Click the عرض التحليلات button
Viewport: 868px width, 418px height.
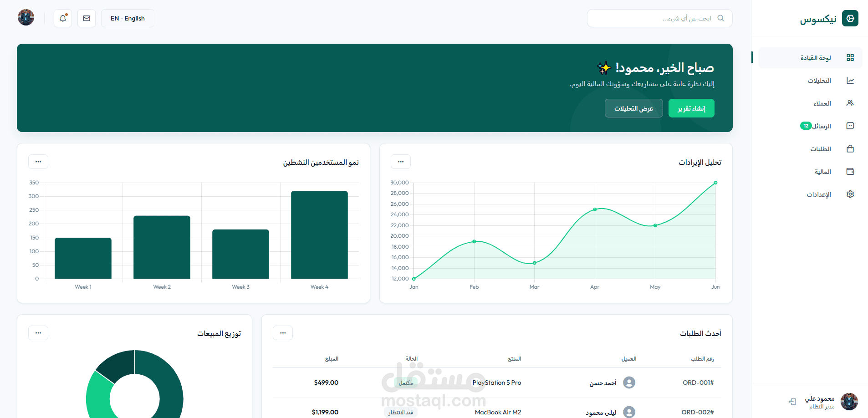click(634, 108)
